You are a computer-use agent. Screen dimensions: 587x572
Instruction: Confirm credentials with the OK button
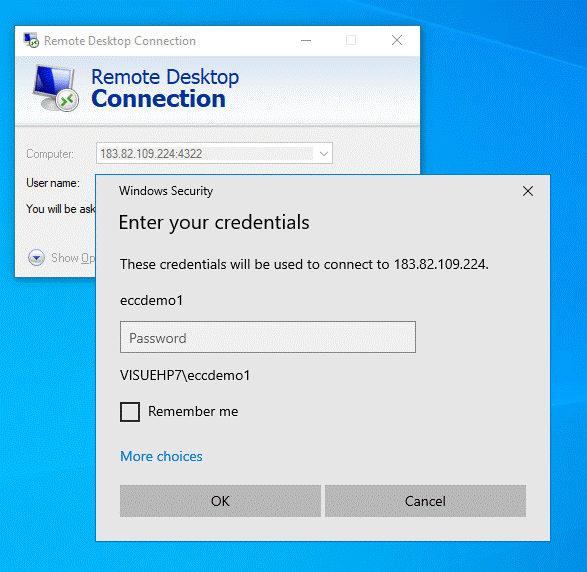[220, 501]
